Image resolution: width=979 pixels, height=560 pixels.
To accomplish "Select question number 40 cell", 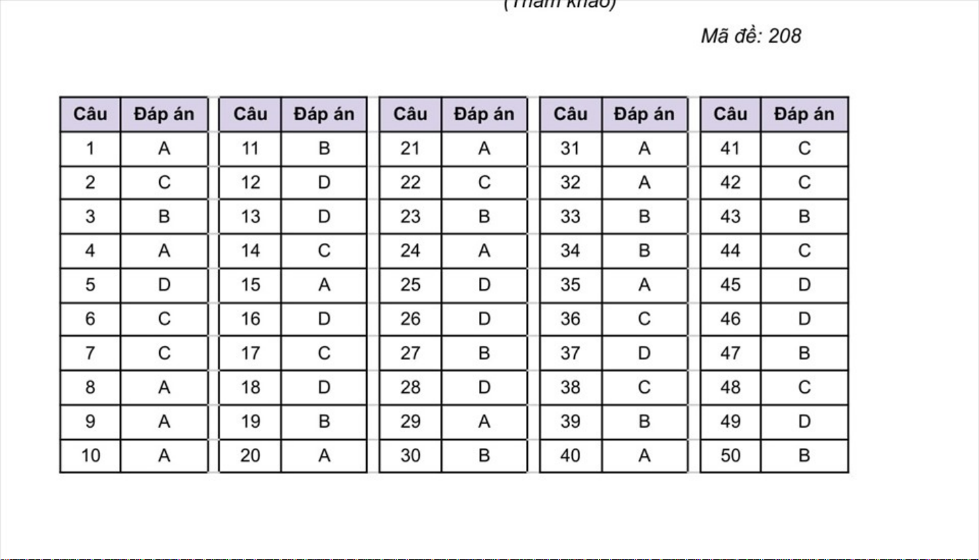I will [x=571, y=455].
